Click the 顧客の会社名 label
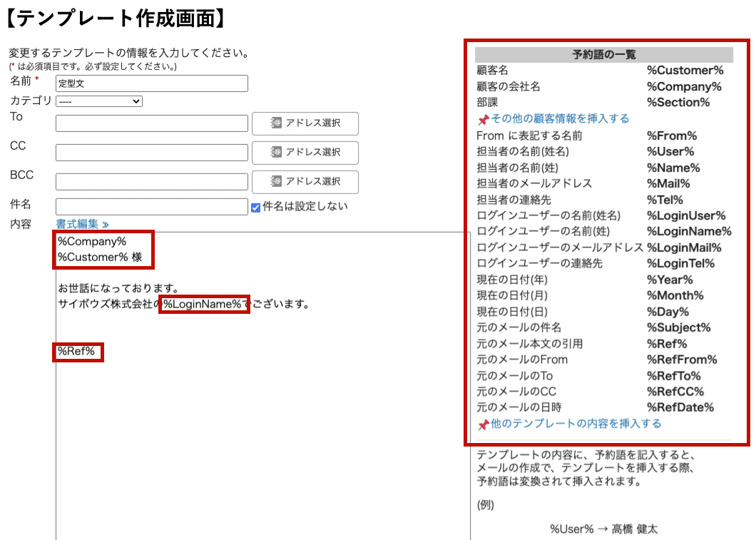Image resolution: width=756 pixels, height=540 pixels. tap(509, 87)
